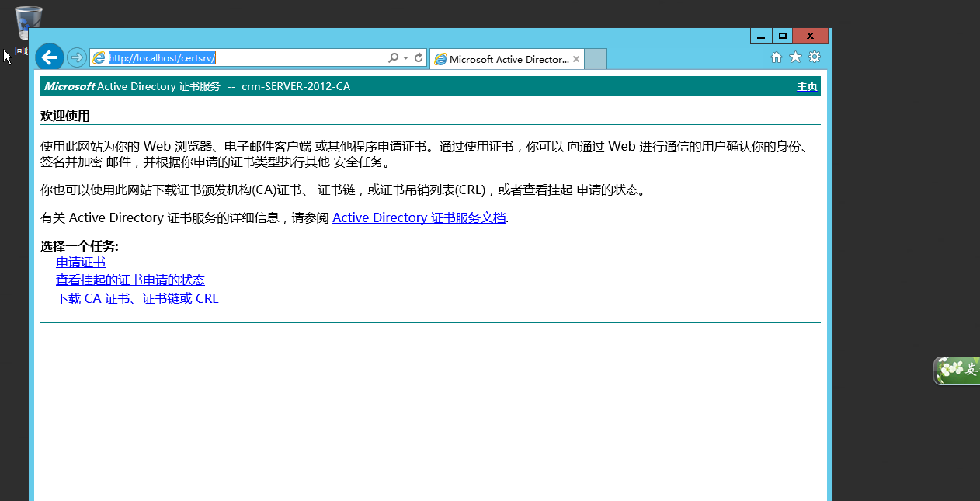This screenshot has width=980, height=501.
Task: Open Favorites with the star icon
Action: click(795, 57)
